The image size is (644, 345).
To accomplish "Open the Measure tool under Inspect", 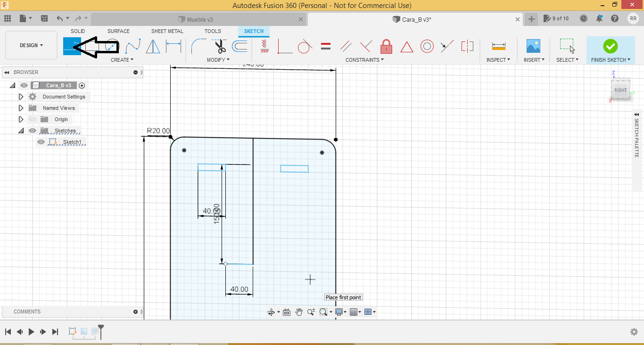I will tap(498, 46).
